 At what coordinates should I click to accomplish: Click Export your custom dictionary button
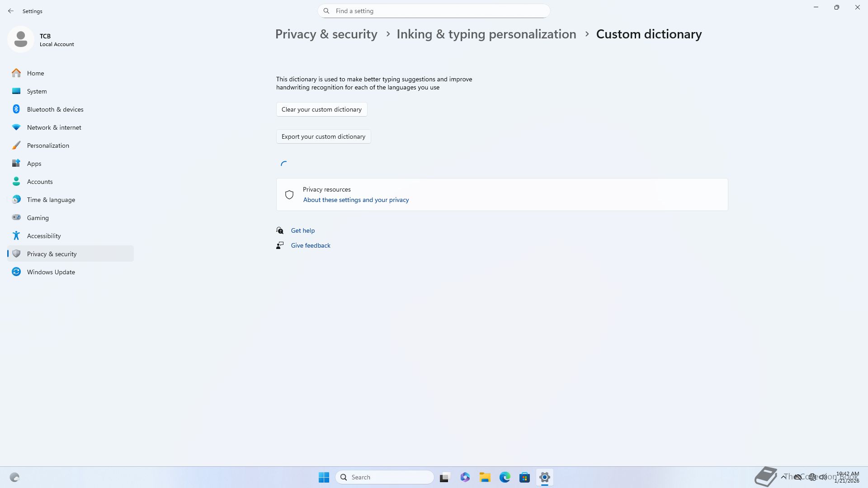pyautogui.click(x=323, y=136)
